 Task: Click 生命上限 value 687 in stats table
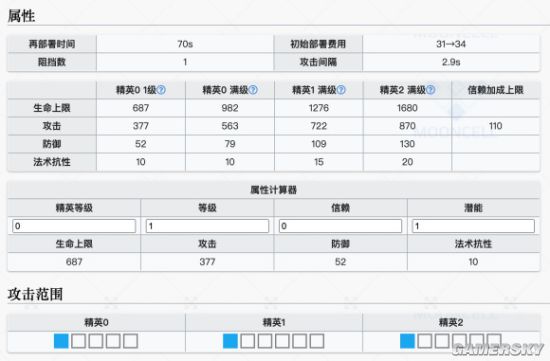click(x=141, y=108)
